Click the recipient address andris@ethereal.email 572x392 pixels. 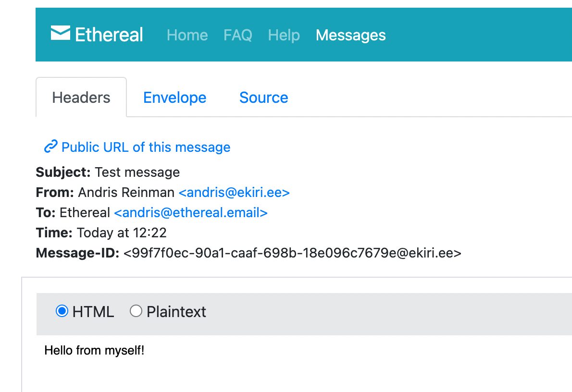191,213
